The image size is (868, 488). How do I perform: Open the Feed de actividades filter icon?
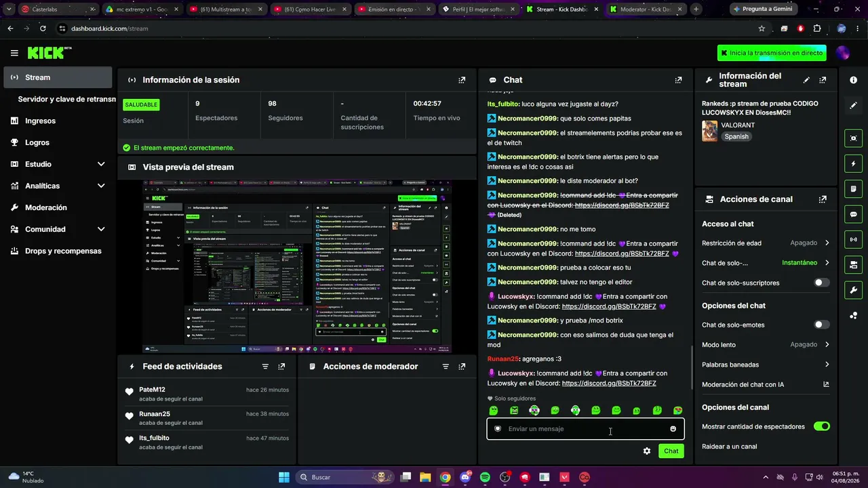pos(265,367)
